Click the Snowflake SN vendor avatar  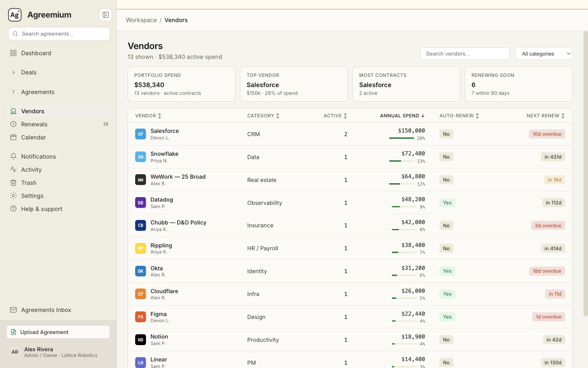click(140, 157)
